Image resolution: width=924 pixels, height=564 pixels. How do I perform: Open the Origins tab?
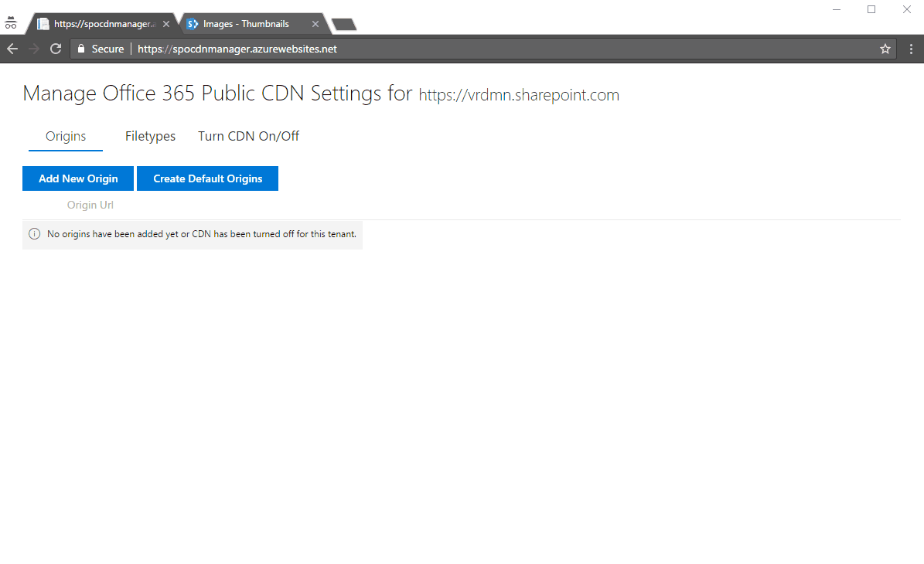[x=66, y=136]
